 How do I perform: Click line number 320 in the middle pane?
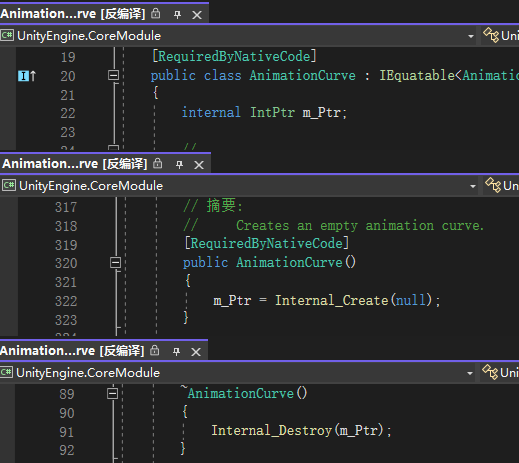click(66, 263)
